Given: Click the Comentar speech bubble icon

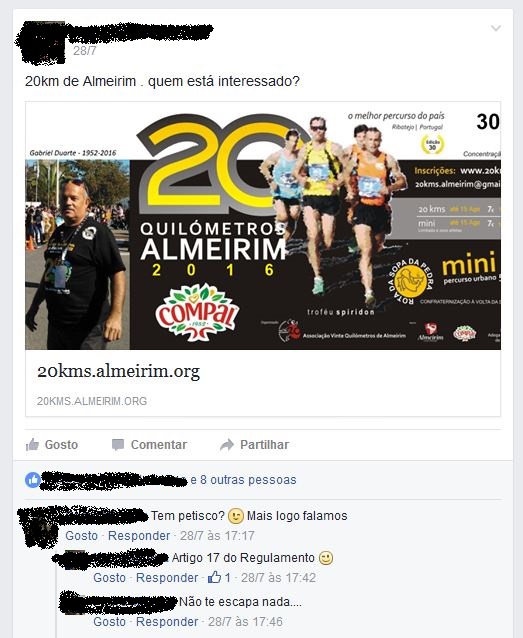Looking at the screenshot, I should tap(118, 445).
